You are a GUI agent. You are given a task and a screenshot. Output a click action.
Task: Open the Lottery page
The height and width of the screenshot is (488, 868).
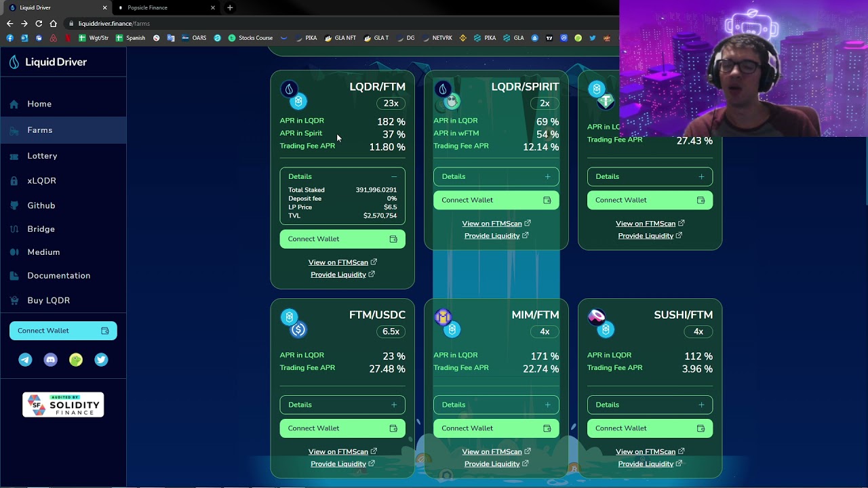(42, 156)
